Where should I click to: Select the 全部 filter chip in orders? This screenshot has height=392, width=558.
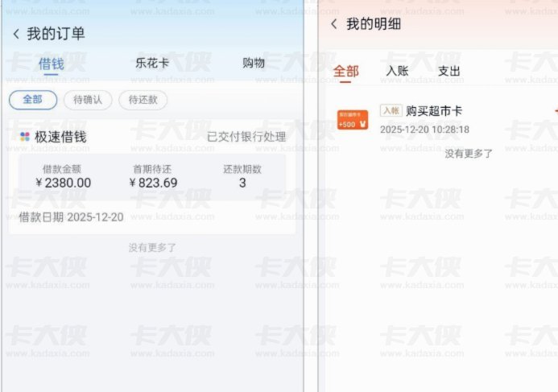coord(33,100)
